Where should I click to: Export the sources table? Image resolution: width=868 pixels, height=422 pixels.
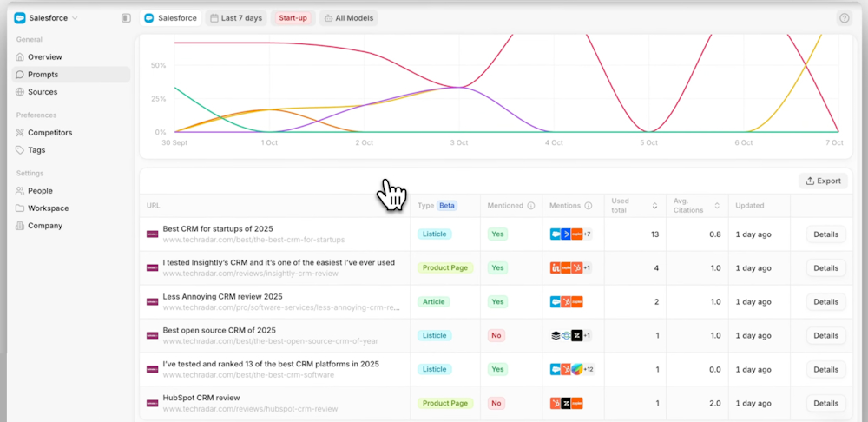(823, 181)
